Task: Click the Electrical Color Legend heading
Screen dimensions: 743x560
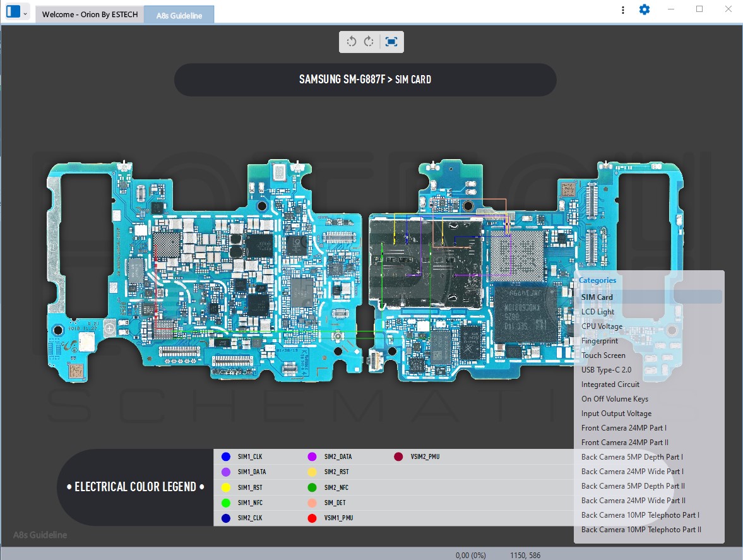Action: coord(136,487)
